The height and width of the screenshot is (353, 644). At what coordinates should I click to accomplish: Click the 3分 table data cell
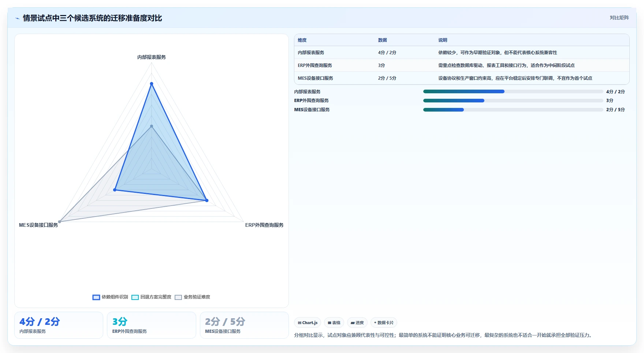[381, 65]
